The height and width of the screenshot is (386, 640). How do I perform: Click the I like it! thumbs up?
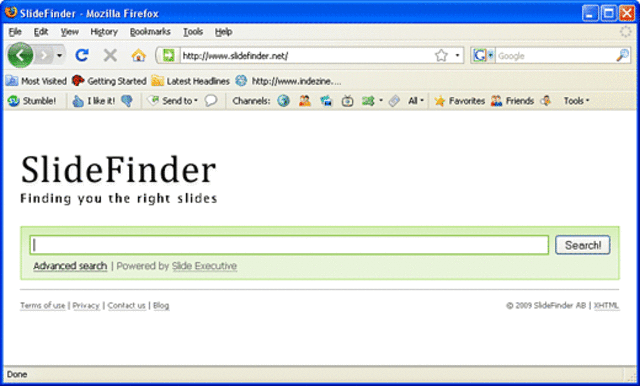click(x=94, y=101)
